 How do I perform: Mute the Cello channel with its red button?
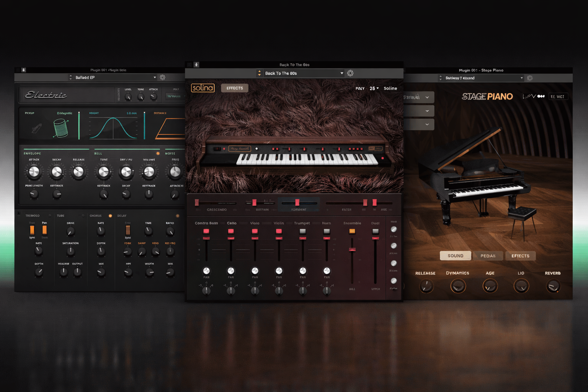point(231,230)
